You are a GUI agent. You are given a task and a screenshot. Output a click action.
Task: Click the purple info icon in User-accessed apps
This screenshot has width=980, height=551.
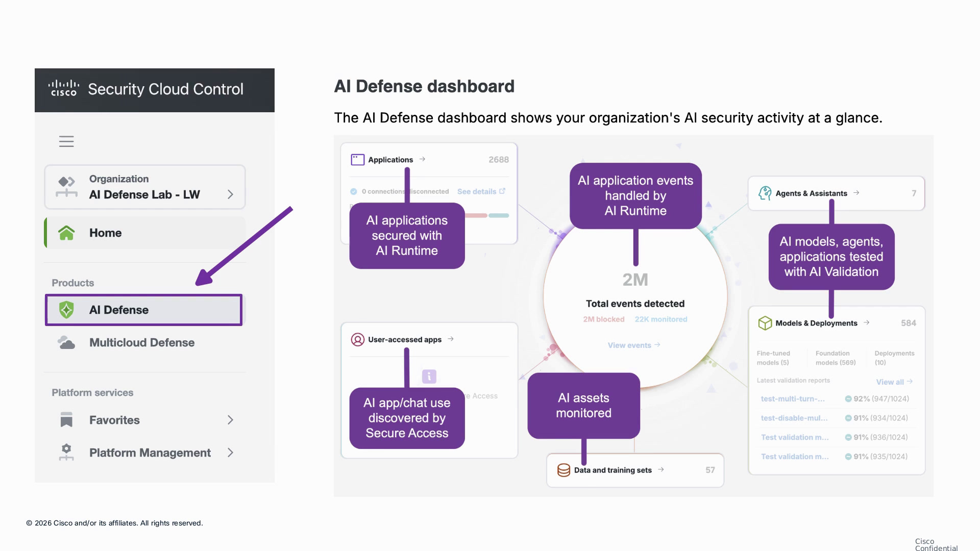(x=429, y=377)
